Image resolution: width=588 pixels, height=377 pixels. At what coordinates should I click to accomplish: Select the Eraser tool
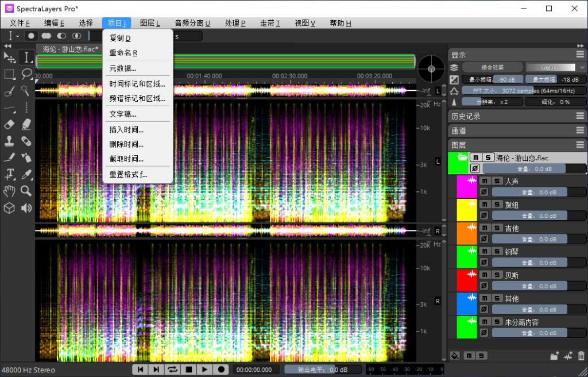coord(9,124)
